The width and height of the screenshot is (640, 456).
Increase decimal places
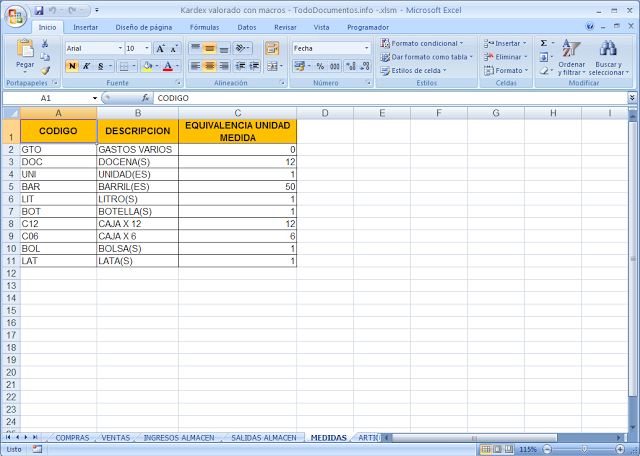pos(351,66)
